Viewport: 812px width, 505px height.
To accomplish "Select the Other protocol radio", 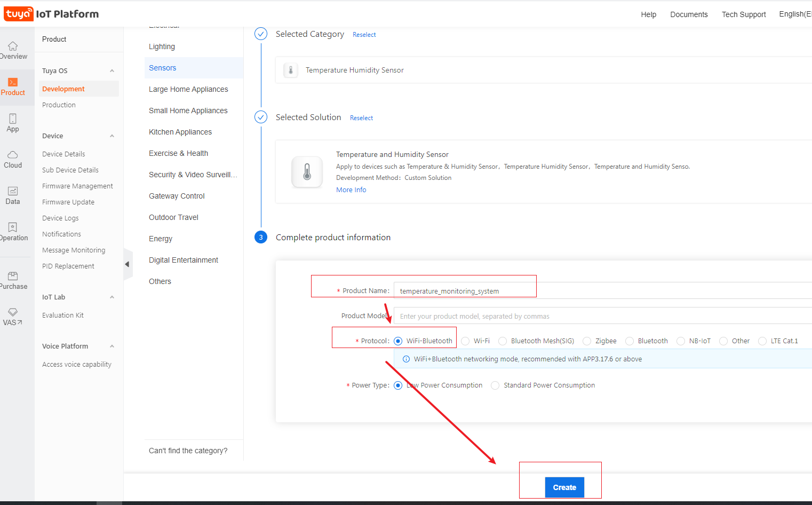I will (723, 341).
